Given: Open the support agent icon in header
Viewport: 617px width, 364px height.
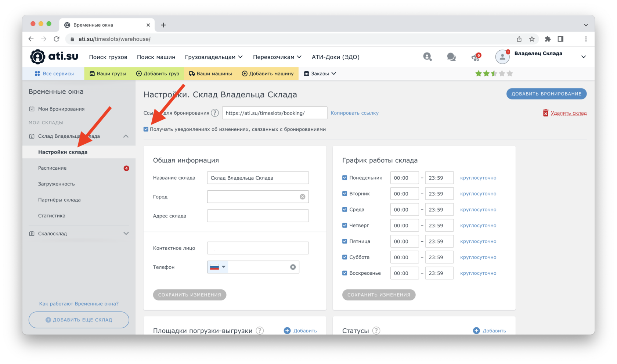Looking at the screenshot, I should [x=427, y=57].
